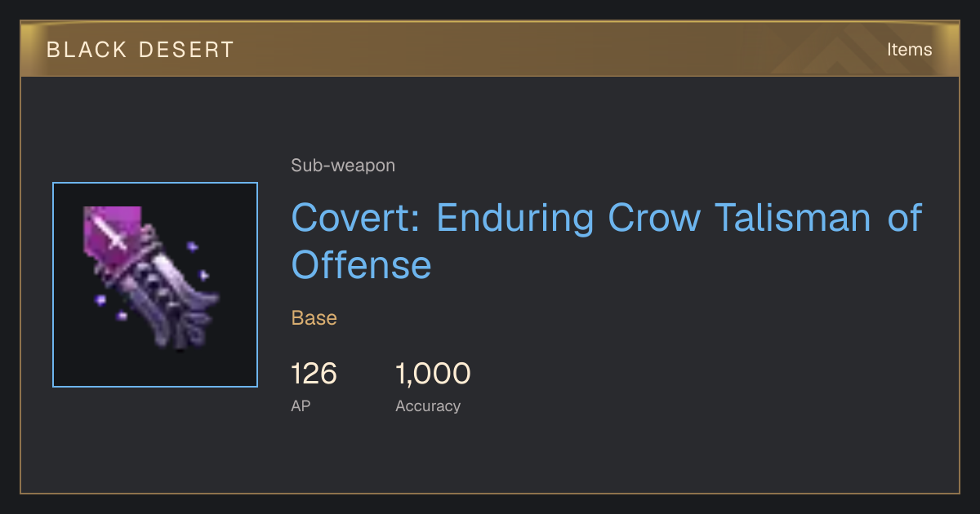Click the word "of" in item title

pyautogui.click(x=904, y=218)
